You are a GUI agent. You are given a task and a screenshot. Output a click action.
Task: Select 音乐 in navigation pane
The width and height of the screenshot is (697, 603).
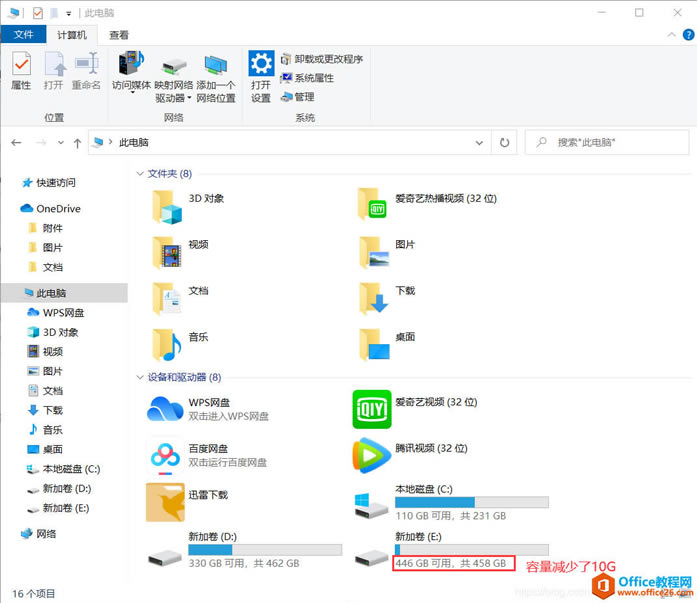[46, 430]
